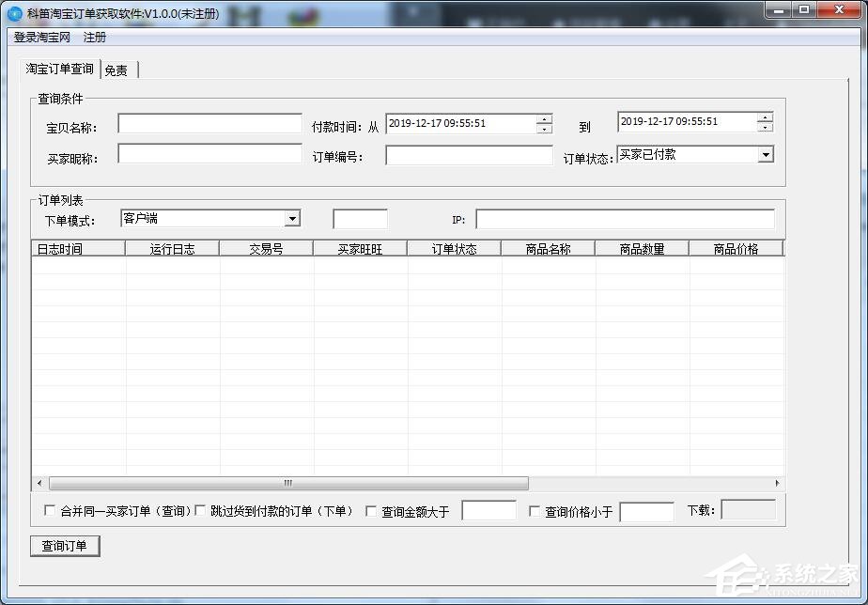This screenshot has width=868, height=605.
Task: Click the 宝贝名称 input field
Action: [x=209, y=123]
